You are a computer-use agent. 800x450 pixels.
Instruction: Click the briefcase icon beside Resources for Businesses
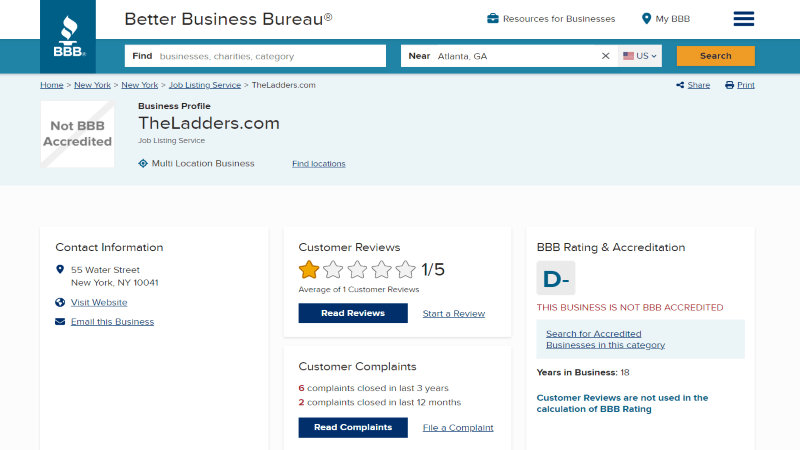coord(492,18)
